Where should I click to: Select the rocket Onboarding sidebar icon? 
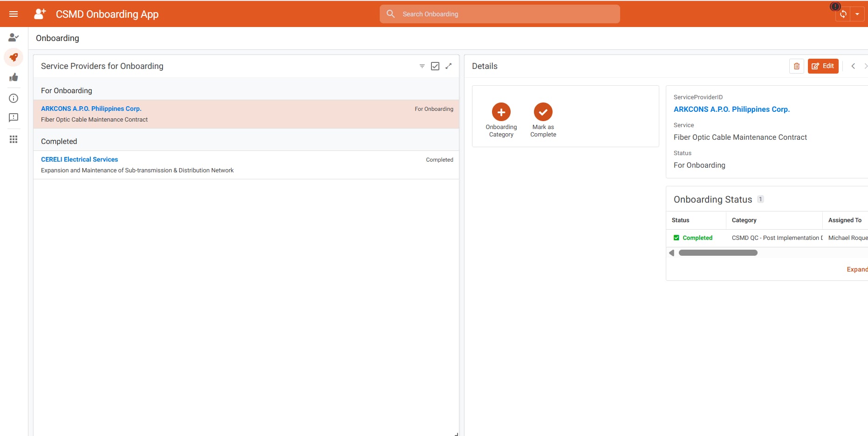pos(14,57)
